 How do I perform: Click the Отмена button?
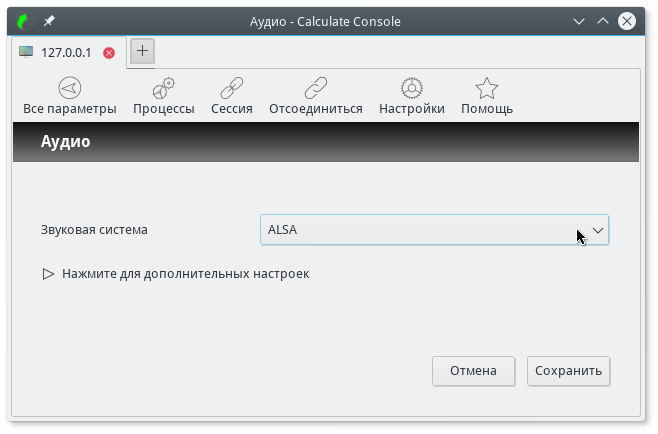pyautogui.click(x=473, y=371)
